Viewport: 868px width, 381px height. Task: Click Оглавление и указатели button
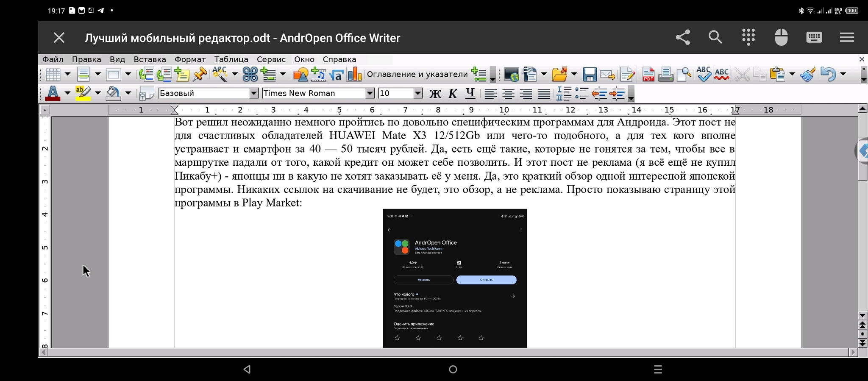[417, 75]
